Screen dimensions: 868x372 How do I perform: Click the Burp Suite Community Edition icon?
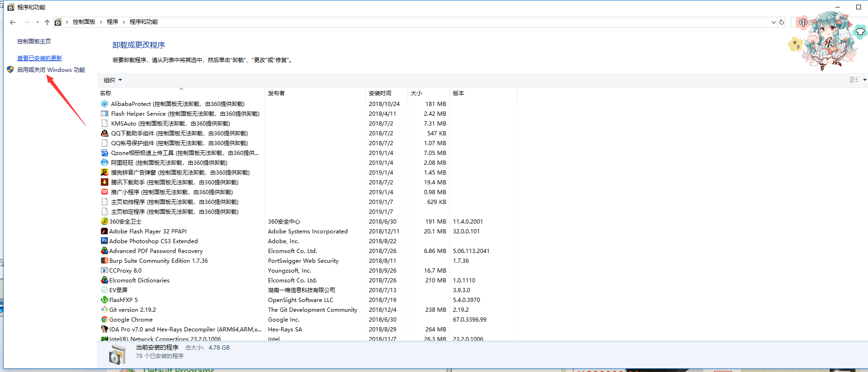tap(105, 260)
